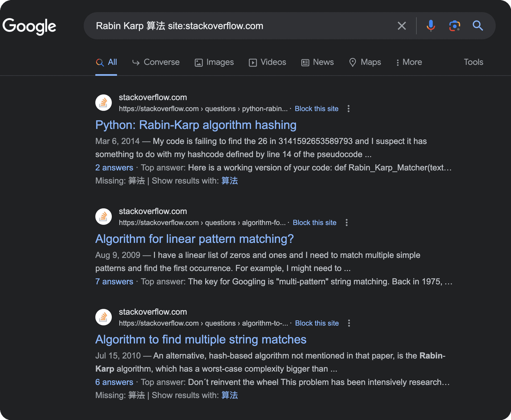This screenshot has height=420, width=511.
Task: Click favicon of linear pattern matching result
Action: click(x=104, y=216)
